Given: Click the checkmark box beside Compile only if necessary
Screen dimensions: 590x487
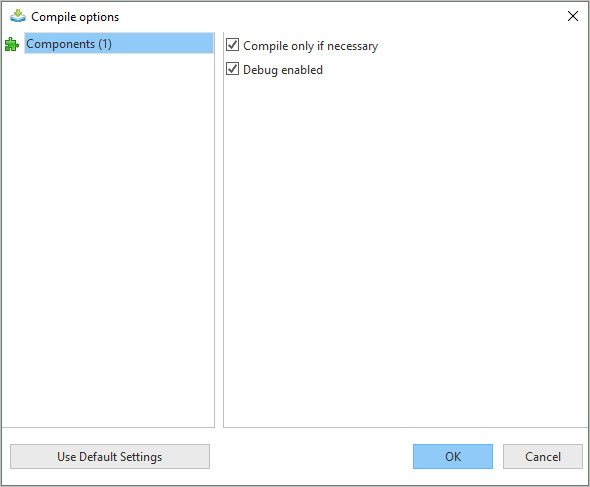Looking at the screenshot, I should click(233, 45).
